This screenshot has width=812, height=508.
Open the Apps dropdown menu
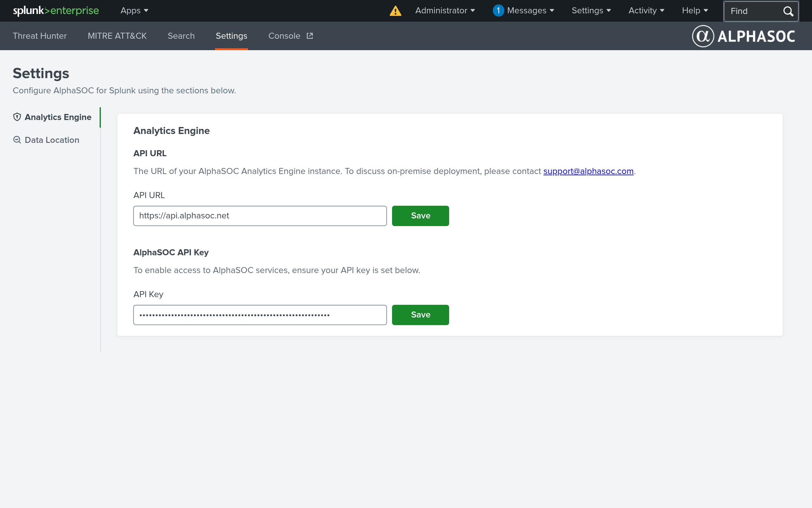134,11
